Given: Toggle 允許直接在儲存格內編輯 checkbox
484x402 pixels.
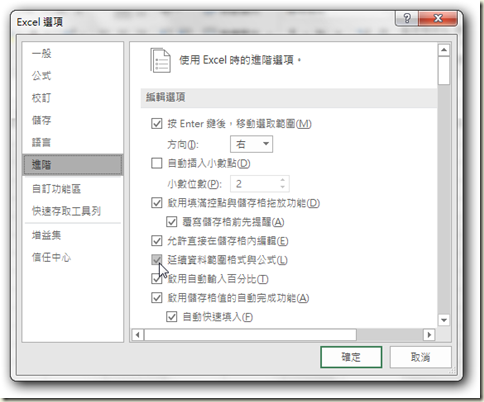Looking at the screenshot, I should pyautogui.click(x=157, y=241).
